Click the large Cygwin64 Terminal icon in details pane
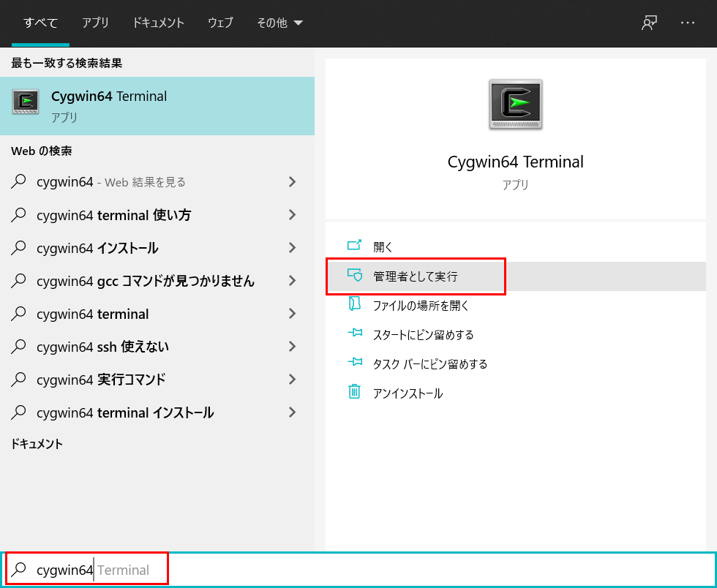 [515, 105]
